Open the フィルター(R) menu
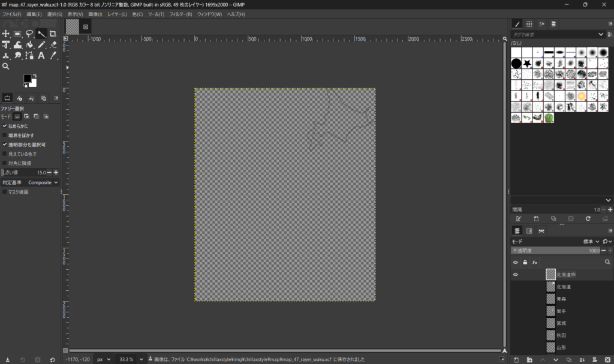The height and width of the screenshot is (364, 614). (180, 14)
